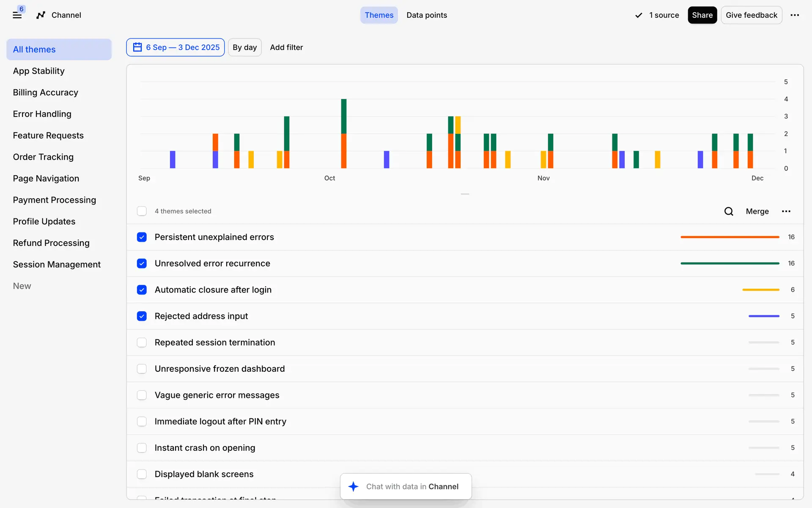The width and height of the screenshot is (812, 508).
Task: Open top-right ellipsis menu
Action: 795,15
